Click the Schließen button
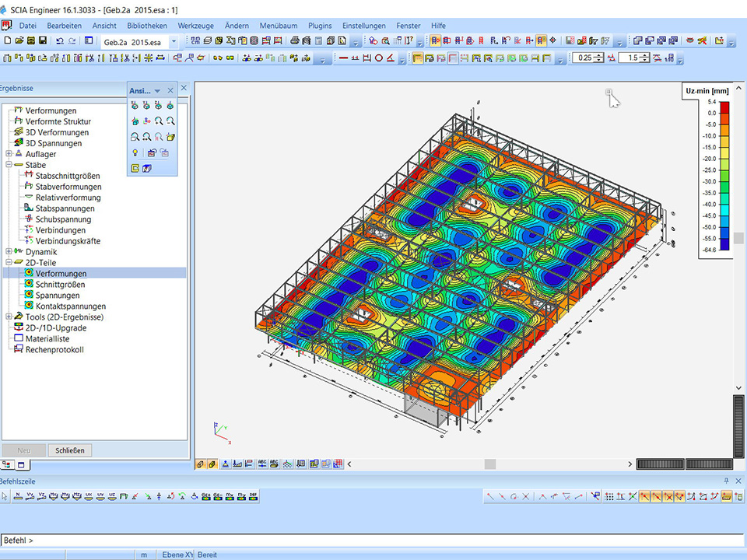Screen dimensions: 747x560 (70, 450)
